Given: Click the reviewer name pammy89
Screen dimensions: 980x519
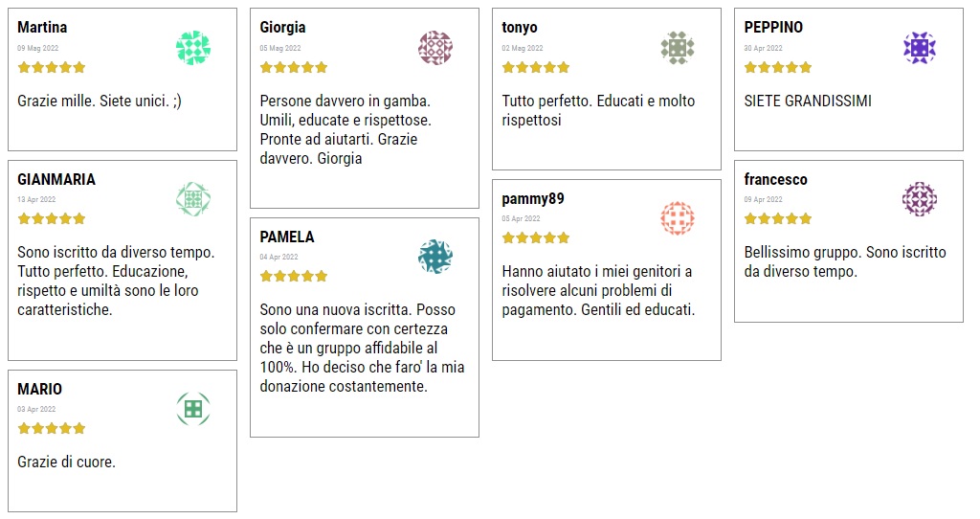Looking at the screenshot, I should click(533, 199).
